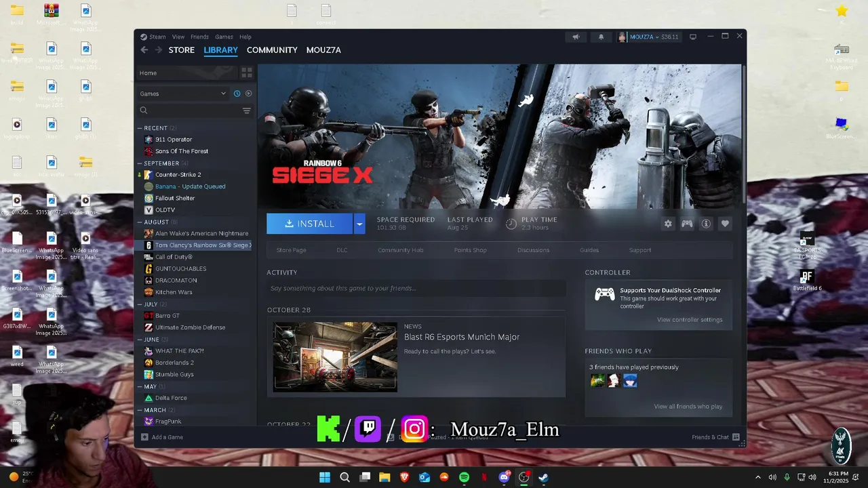Open the Battlefield 6 desktop shortcut
This screenshot has height=488, width=868.
[806, 281]
